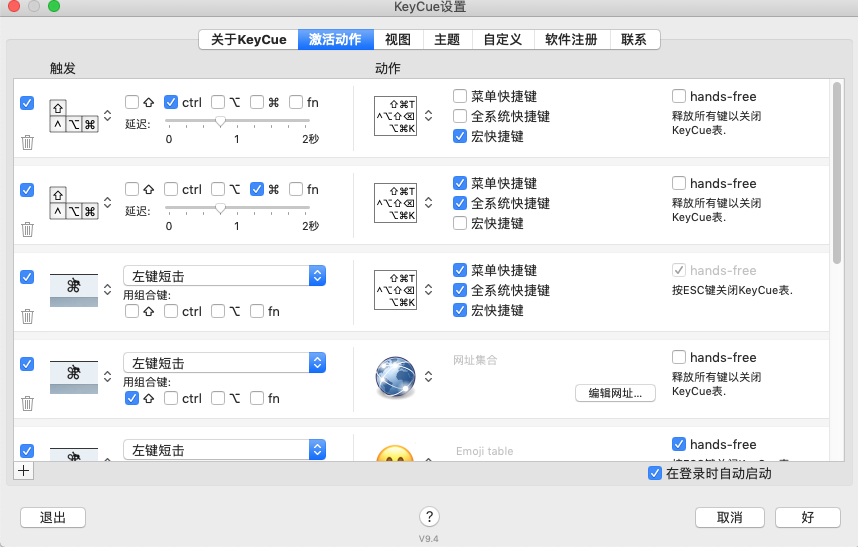Click the 退出 button
Viewport: 858px width, 547px height.
(x=53, y=517)
